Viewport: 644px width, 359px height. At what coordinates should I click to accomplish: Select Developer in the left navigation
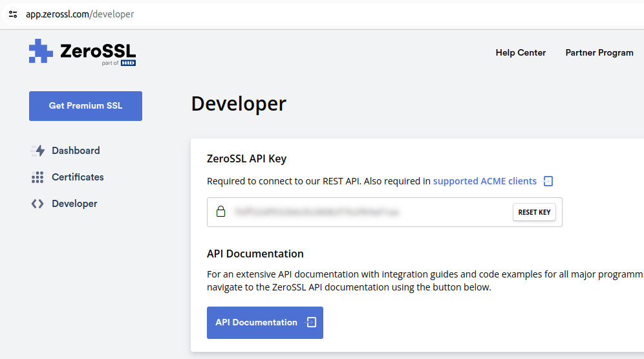tap(74, 204)
